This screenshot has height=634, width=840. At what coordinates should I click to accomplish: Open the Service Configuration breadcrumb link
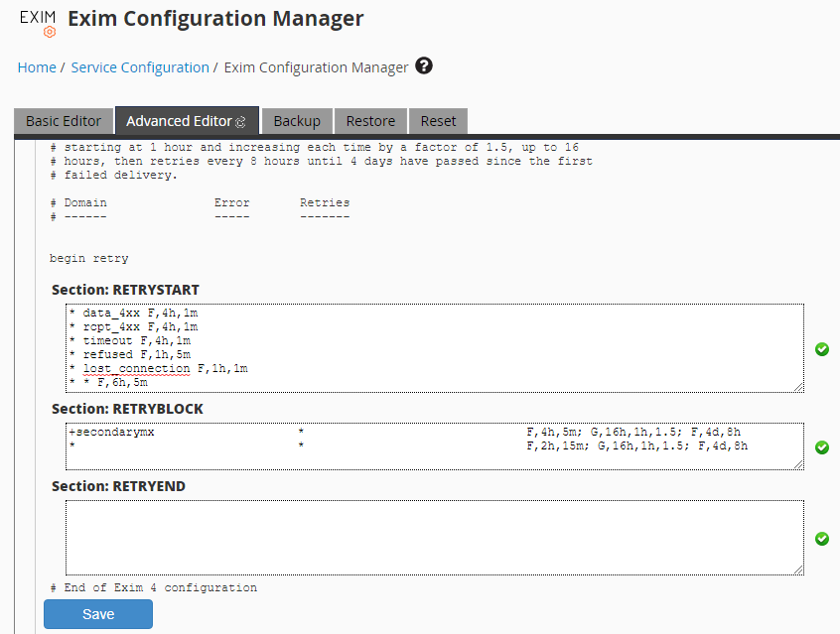(x=140, y=67)
